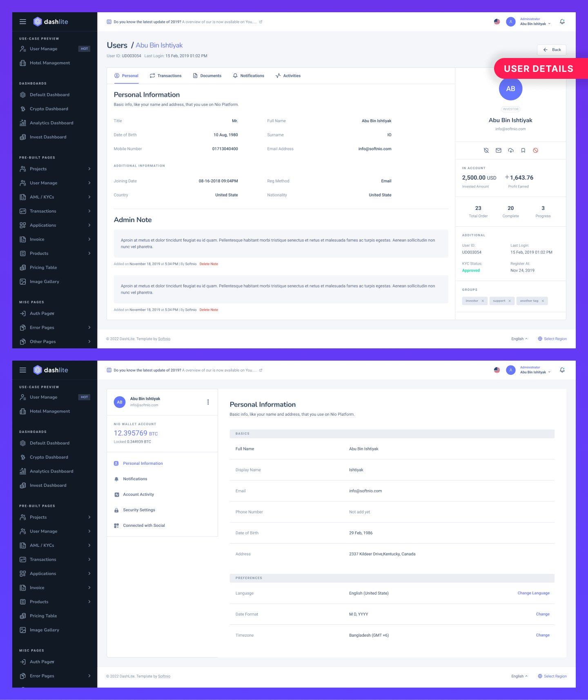Image resolution: width=588 pixels, height=700 pixels.
Task: Remove the support group tag
Action: (x=510, y=301)
